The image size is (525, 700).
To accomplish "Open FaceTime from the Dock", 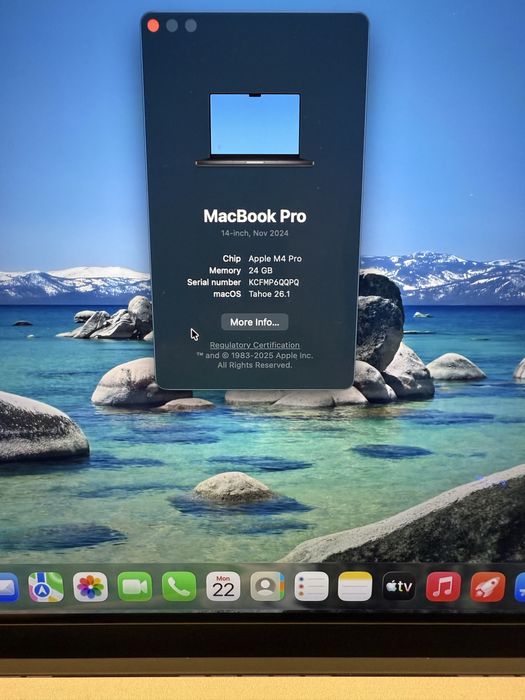I will pyautogui.click(x=134, y=587).
